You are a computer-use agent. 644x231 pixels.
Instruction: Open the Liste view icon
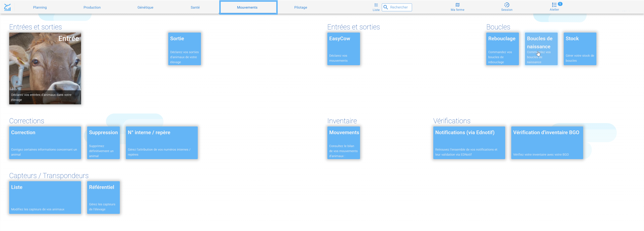pos(376,5)
